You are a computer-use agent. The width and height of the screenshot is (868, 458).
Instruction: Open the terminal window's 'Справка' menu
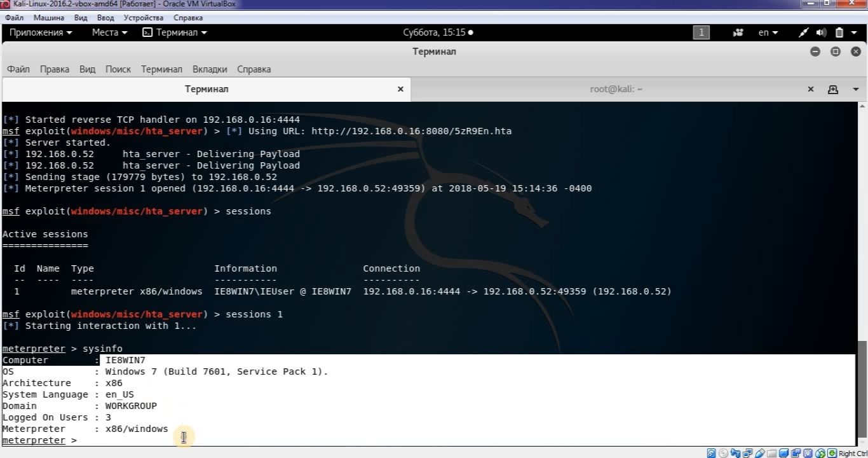254,69
